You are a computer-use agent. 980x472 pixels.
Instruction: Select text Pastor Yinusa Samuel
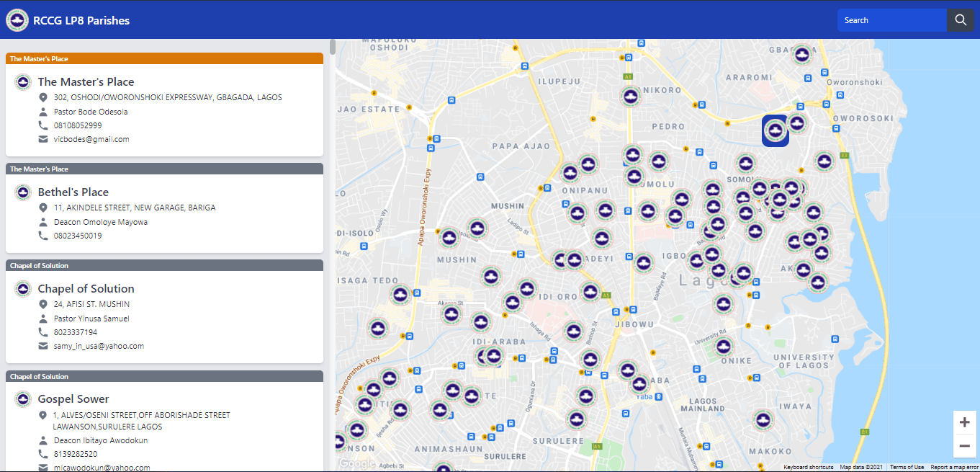pyautogui.click(x=91, y=319)
